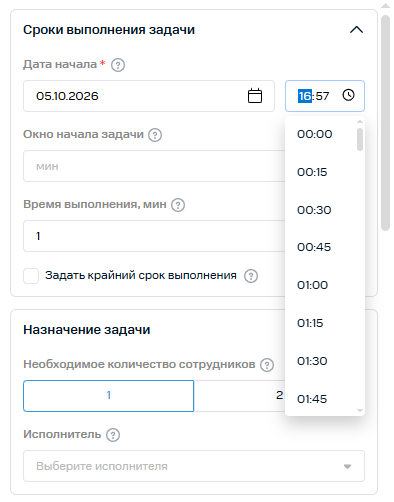
Task: Open calendar picker in date field
Action: [x=255, y=96]
